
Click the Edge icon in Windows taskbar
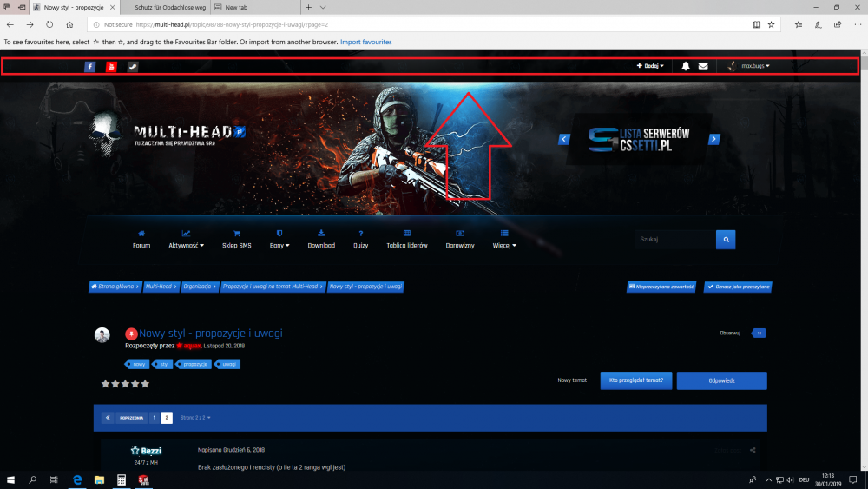pos(77,479)
